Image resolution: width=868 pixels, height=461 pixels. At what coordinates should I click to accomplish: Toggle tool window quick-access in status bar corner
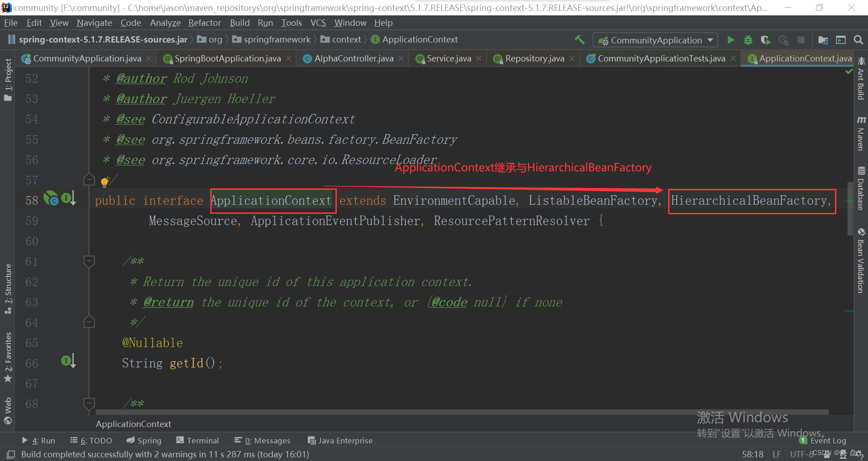click(x=11, y=454)
